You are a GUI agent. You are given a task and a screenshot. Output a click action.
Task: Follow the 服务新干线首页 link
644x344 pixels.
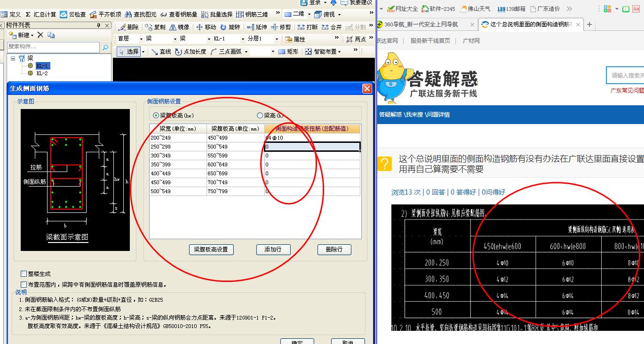[x=430, y=41]
